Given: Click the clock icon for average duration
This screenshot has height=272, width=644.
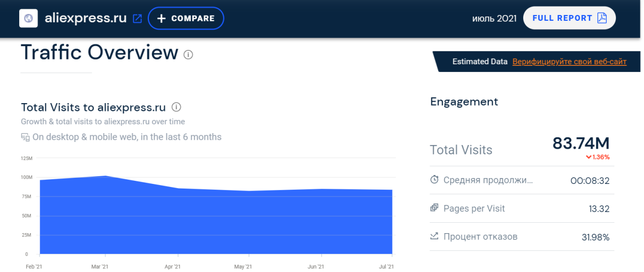Looking at the screenshot, I should click(435, 180).
